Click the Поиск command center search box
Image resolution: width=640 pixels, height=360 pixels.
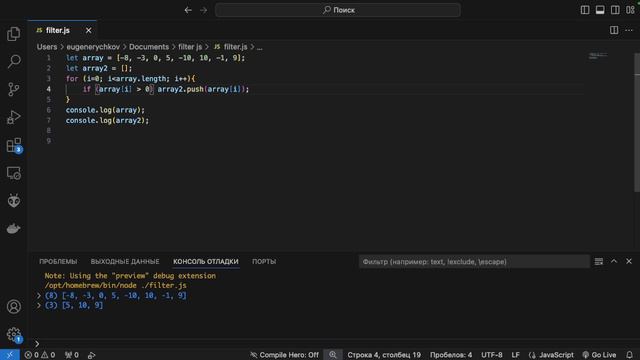point(338,10)
